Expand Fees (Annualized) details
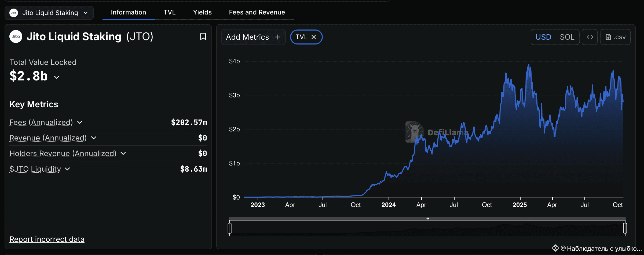Image resolution: width=644 pixels, height=255 pixels. click(80, 122)
